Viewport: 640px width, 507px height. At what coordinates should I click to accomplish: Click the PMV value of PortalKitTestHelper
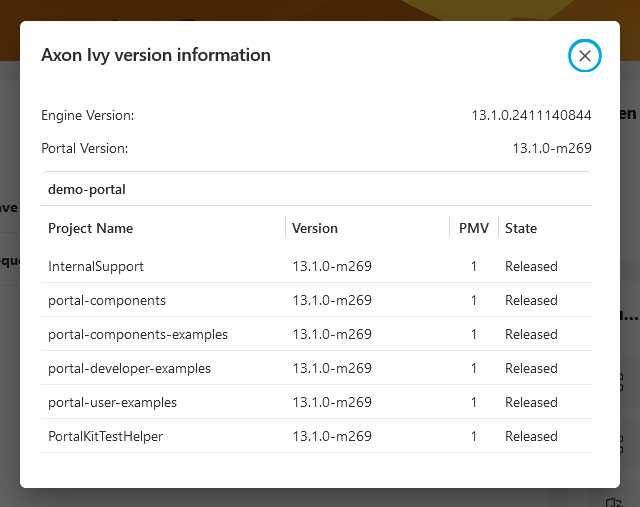coord(473,436)
